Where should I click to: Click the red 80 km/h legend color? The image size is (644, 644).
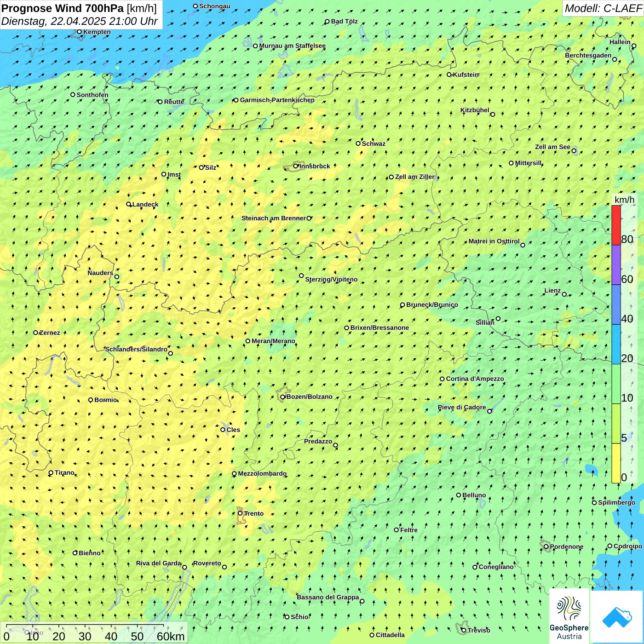[616, 225]
